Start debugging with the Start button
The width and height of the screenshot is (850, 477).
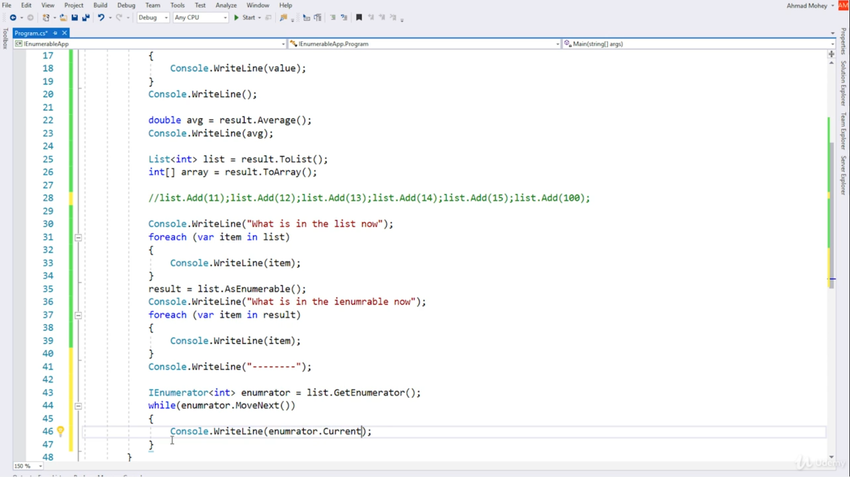244,17
